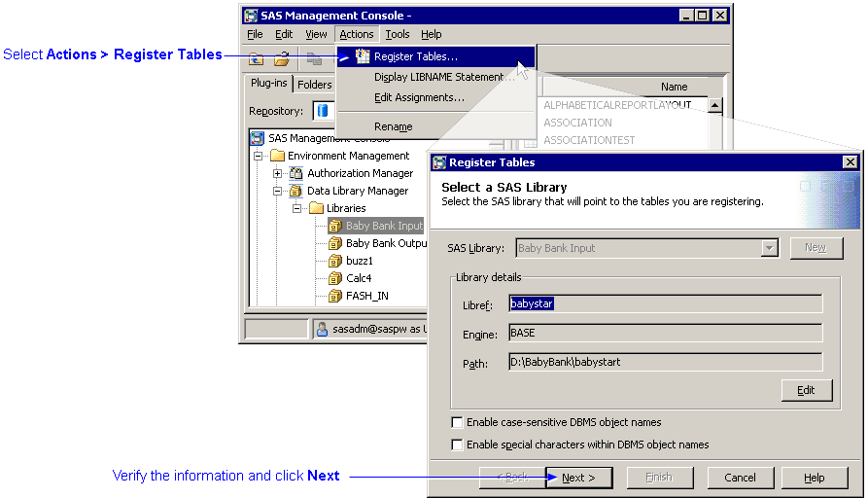Click the Edit button in Library details
The image size is (868, 498).
click(807, 390)
